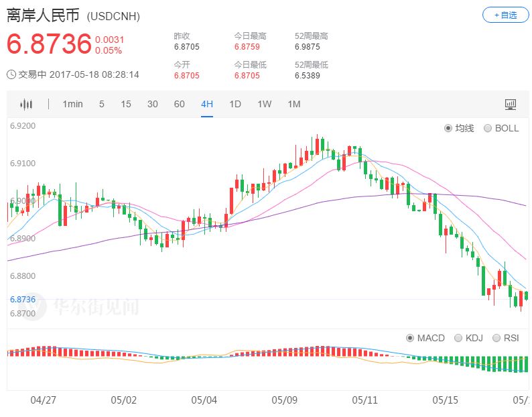Select the BOLL indicator radio
Image resolution: width=532 pixels, height=417 pixels.
coord(488,128)
